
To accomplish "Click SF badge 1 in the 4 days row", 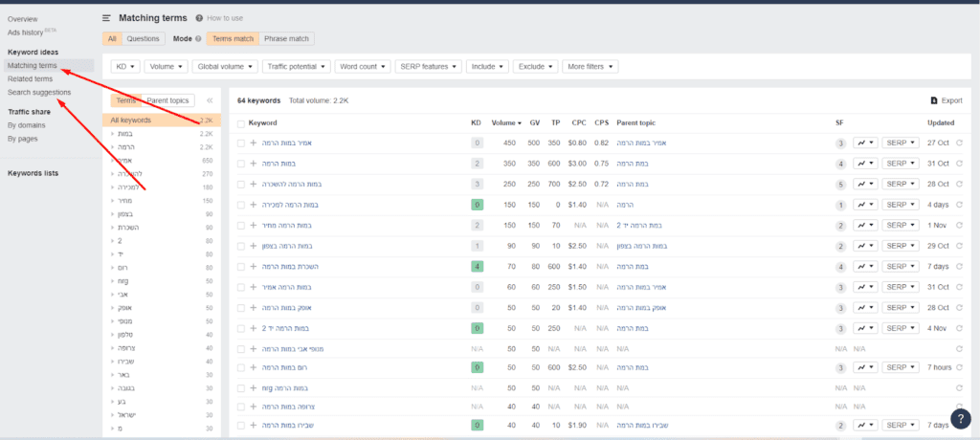I will [x=840, y=205].
